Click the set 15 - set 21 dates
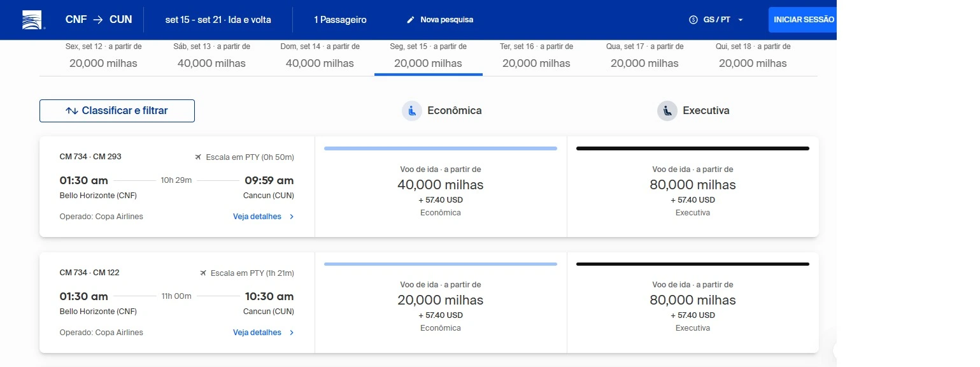The width and height of the screenshot is (980, 367). pos(218,20)
